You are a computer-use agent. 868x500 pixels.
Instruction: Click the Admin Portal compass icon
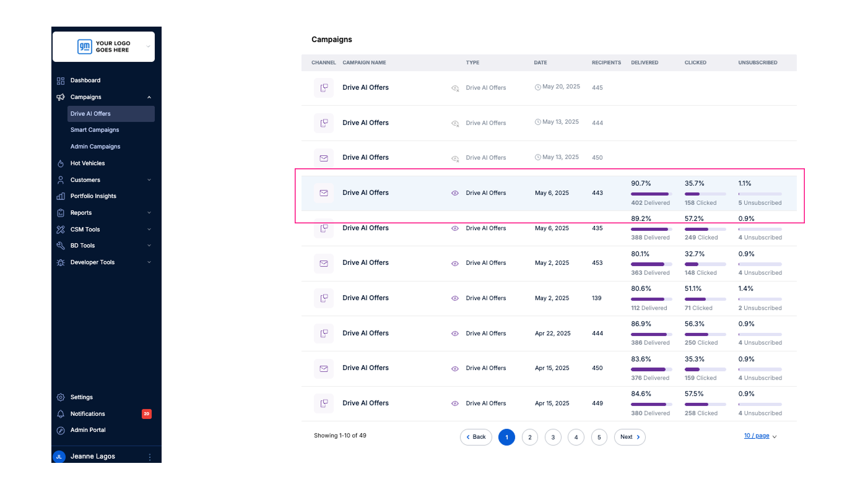click(x=61, y=430)
